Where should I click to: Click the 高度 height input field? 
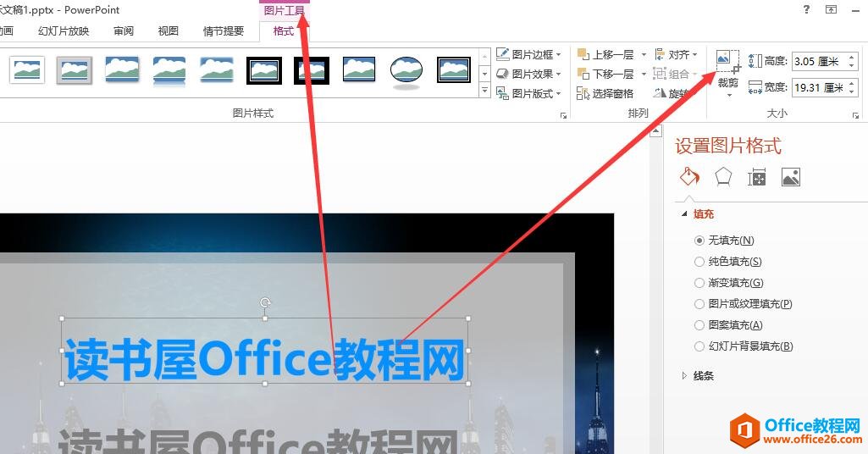819,61
